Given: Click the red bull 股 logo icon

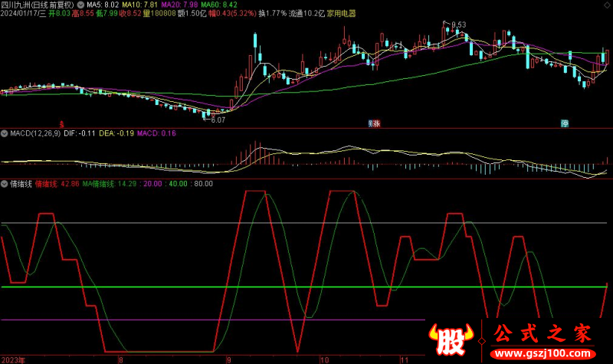Looking at the screenshot, I should [x=450, y=341].
